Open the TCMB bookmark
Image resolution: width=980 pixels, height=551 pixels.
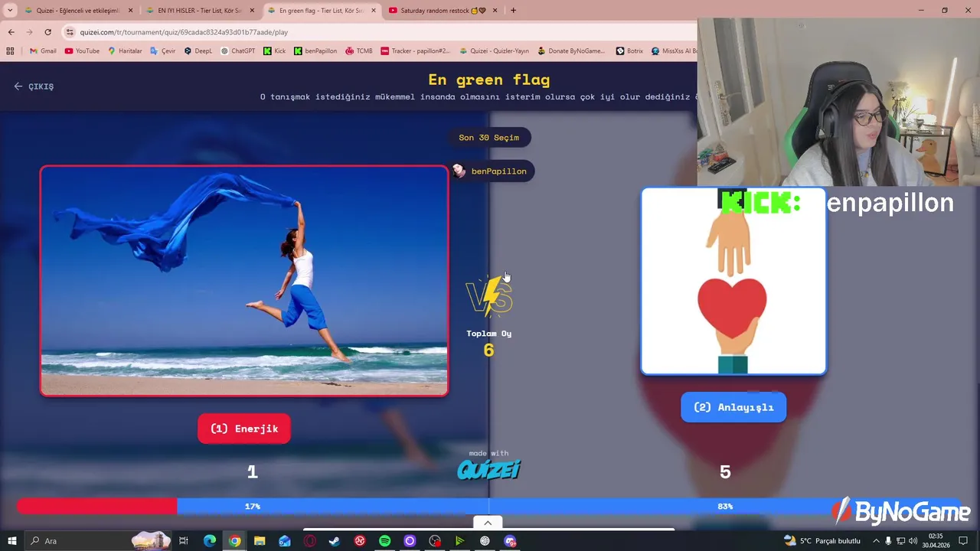pos(358,51)
